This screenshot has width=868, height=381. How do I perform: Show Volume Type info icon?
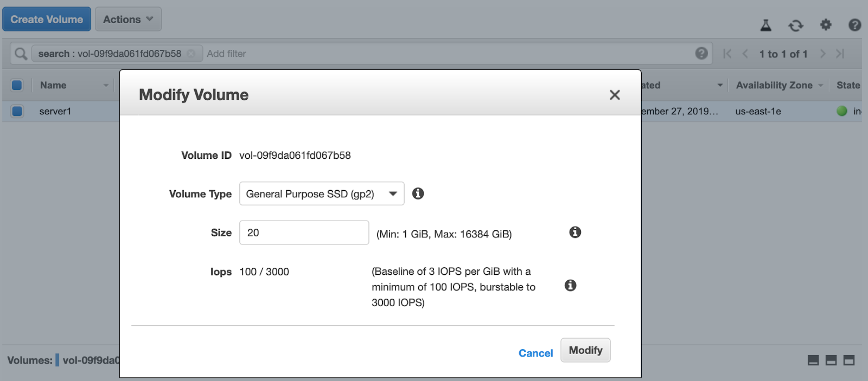[418, 193]
